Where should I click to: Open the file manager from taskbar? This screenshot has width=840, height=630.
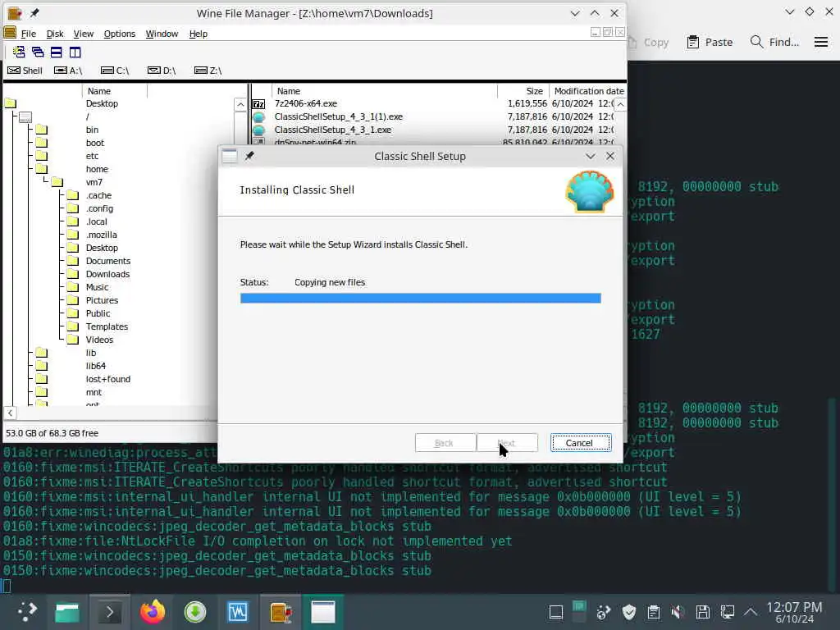(x=67, y=612)
